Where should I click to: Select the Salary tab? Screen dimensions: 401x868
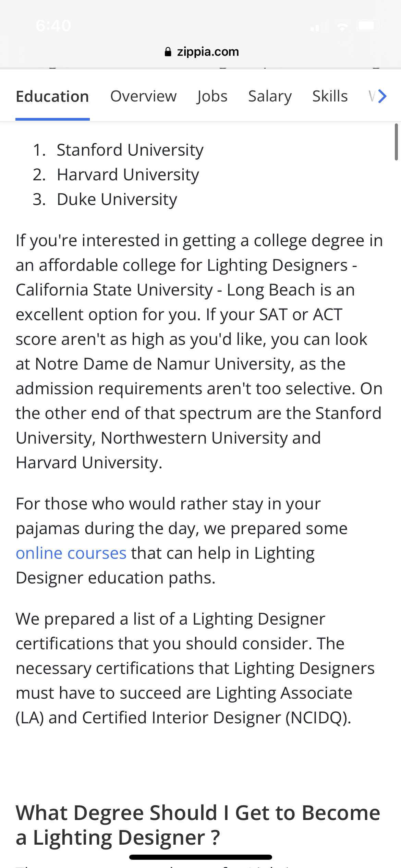click(270, 96)
